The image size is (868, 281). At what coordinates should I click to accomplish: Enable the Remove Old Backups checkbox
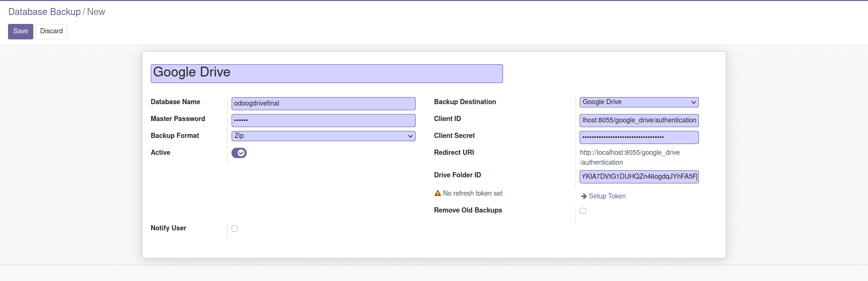pos(583,211)
